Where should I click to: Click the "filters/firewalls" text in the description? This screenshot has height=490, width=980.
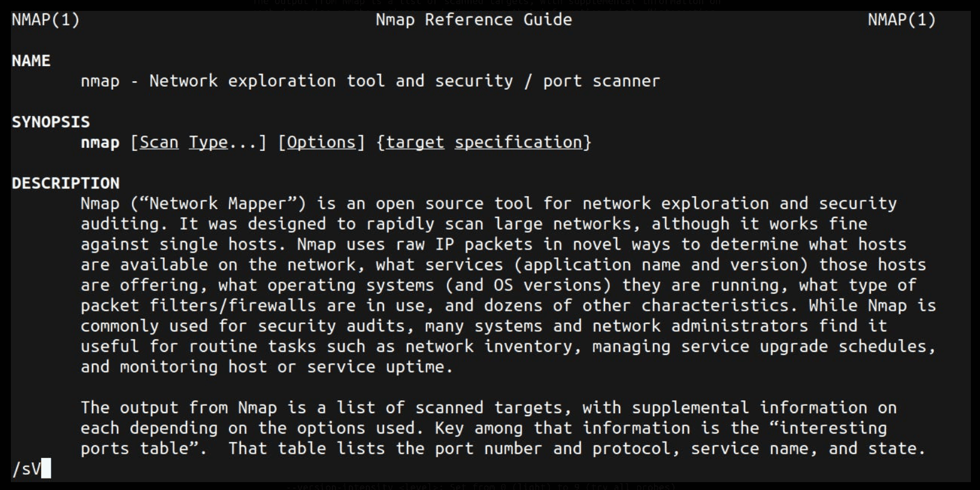point(233,305)
